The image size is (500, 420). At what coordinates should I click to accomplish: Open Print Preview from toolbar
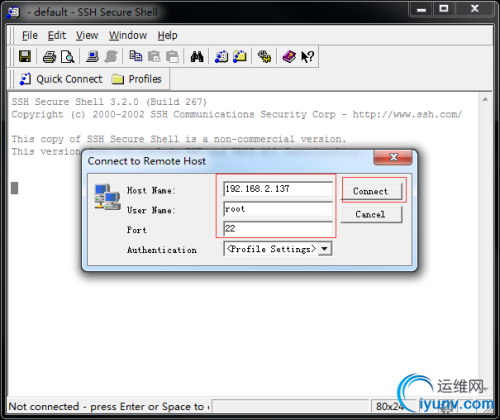point(68,57)
